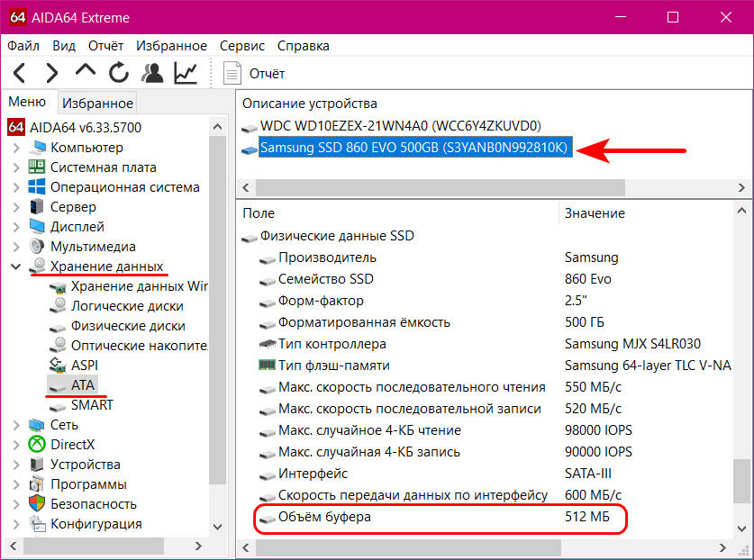Click the Системная плата motherboard icon
The image size is (754, 560).
tap(37, 167)
